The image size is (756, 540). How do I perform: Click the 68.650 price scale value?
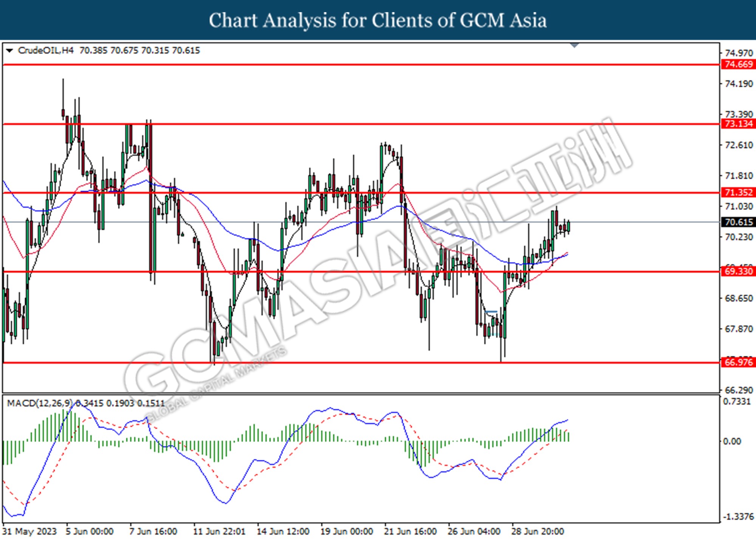[739, 298]
